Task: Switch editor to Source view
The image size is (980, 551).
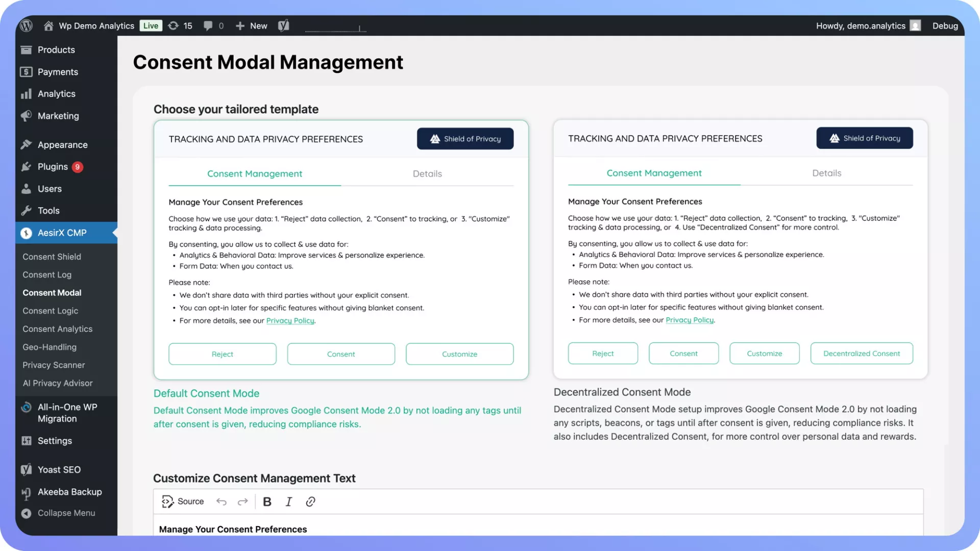Action: (x=183, y=502)
